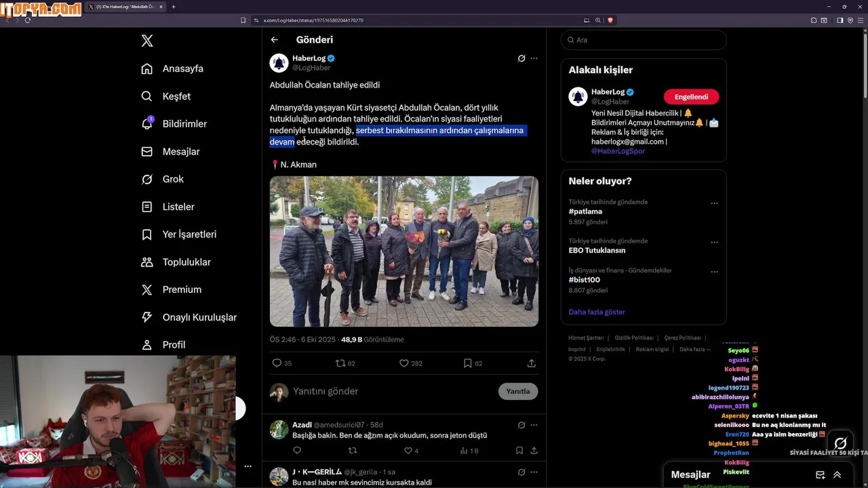Click the Engellendi button
The height and width of the screenshot is (488, 868).
coord(691,97)
